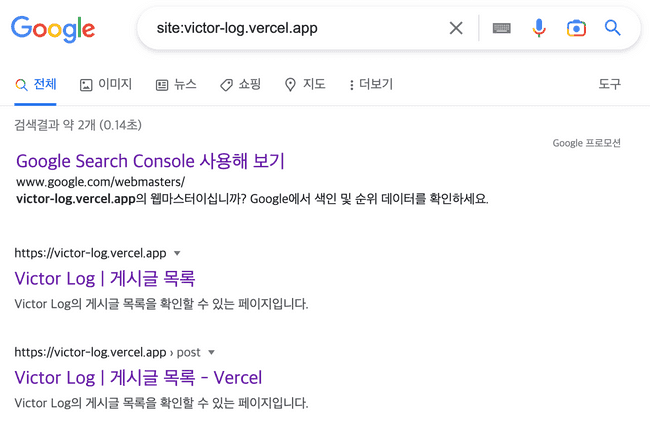Clear the search box with X

click(456, 28)
